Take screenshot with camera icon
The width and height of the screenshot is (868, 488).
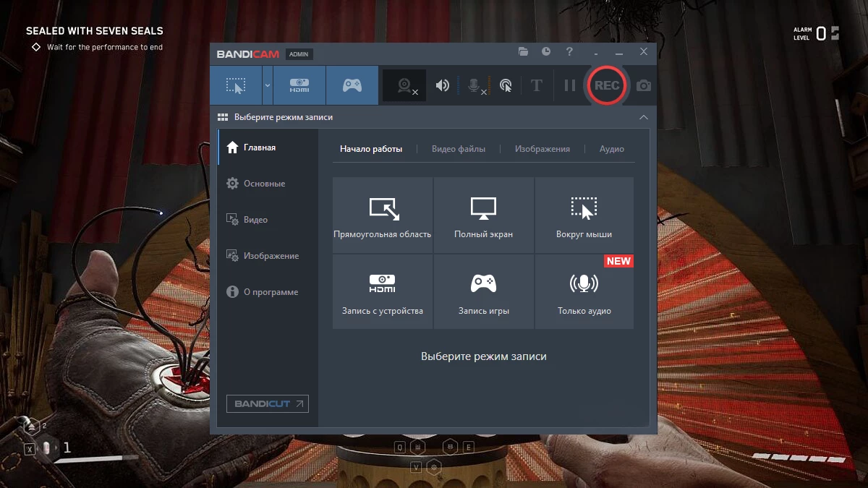[644, 86]
